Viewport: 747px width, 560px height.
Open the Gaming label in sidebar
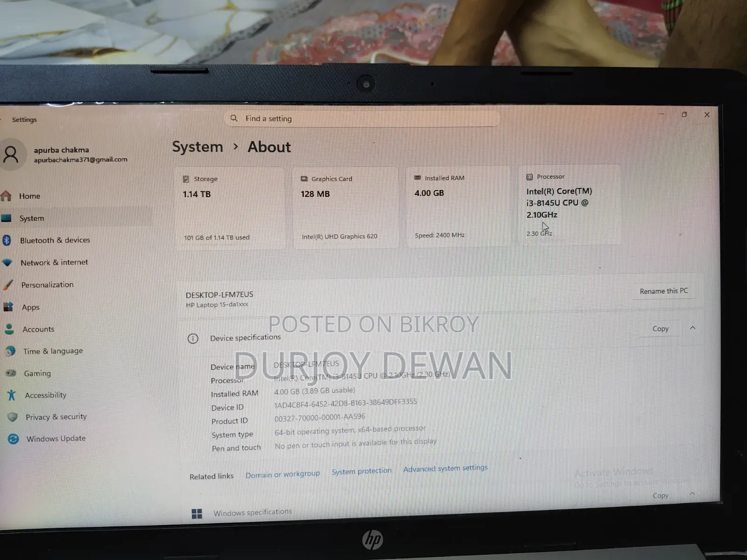[x=37, y=373]
